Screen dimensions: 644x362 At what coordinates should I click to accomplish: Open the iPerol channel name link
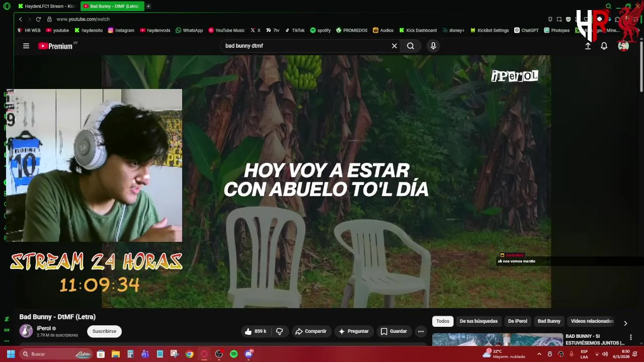pos(44,328)
